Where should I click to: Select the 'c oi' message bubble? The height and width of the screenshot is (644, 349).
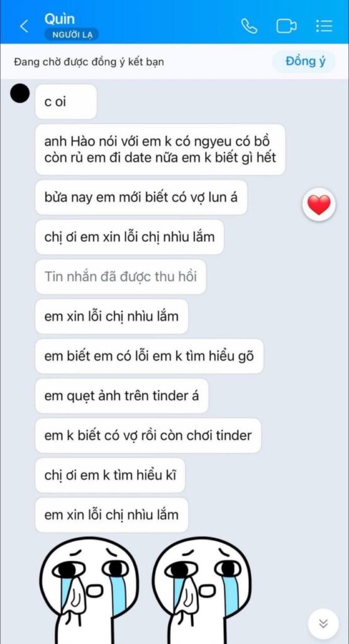pos(65,102)
